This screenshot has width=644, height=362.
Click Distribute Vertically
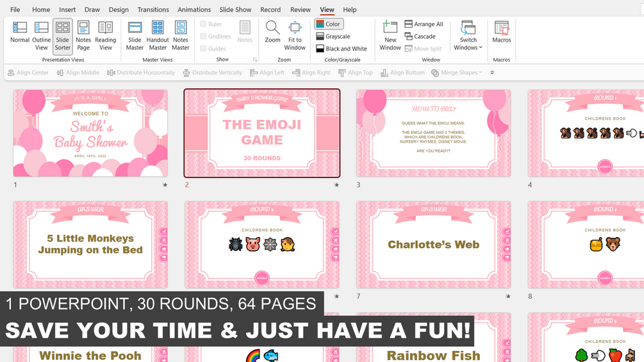pos(212,72)
